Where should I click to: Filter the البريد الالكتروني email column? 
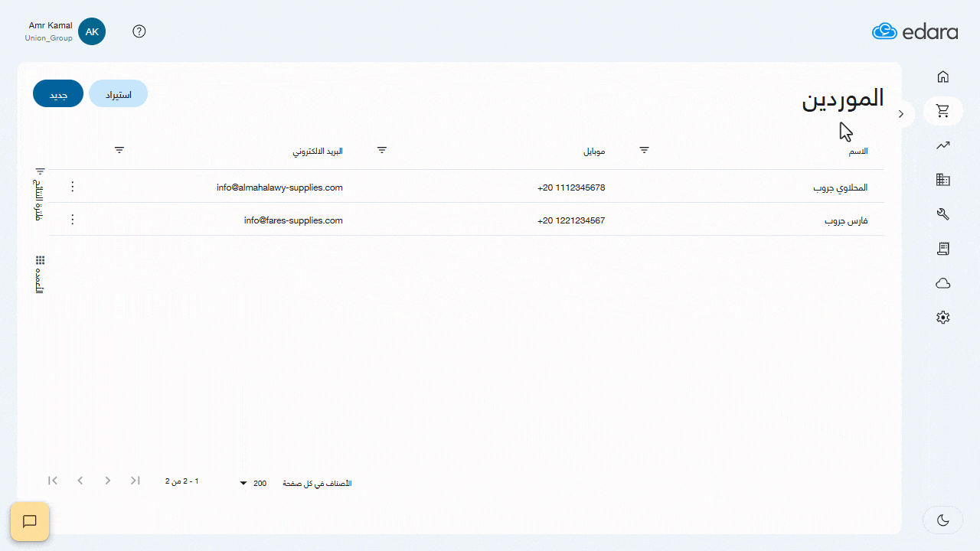click(x=119, y=150)
